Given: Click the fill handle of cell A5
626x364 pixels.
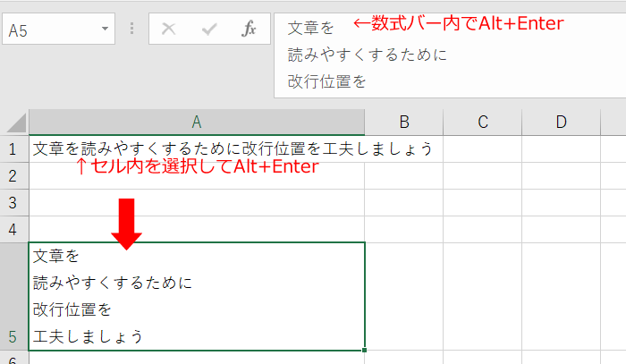Looking at the screenshot, I should coord(365,350).
